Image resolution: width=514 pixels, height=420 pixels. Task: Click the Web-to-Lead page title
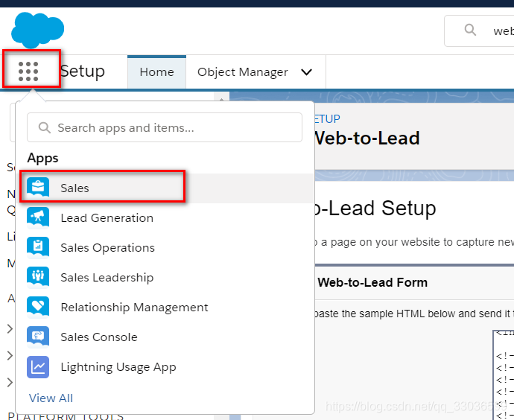click(x=367, y=138)
